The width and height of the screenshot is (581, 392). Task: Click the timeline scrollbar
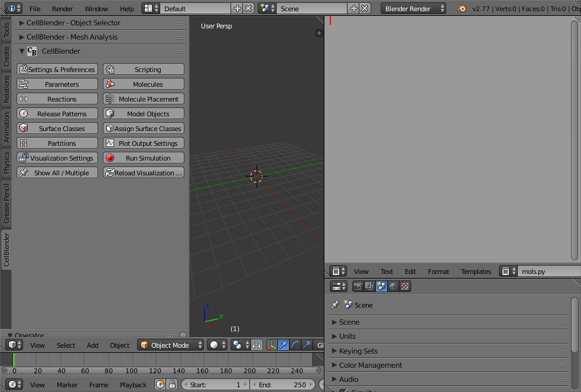click(x=161, y=370)
